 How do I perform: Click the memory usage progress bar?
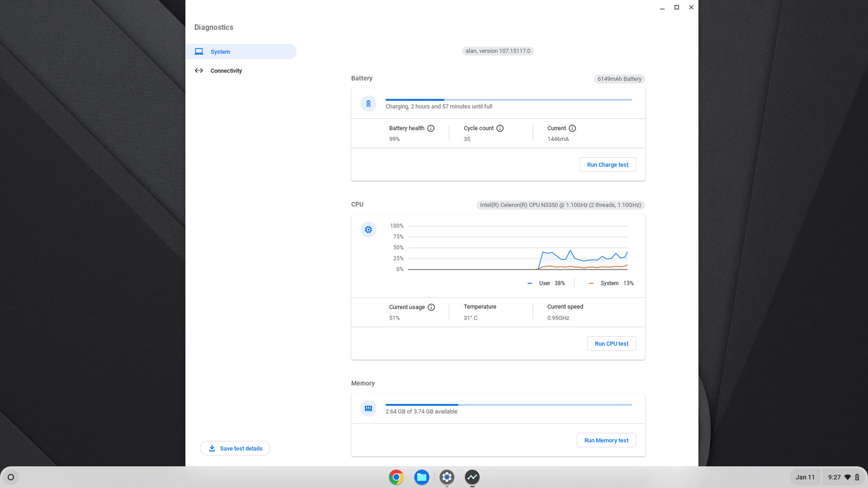pos(509,404)
